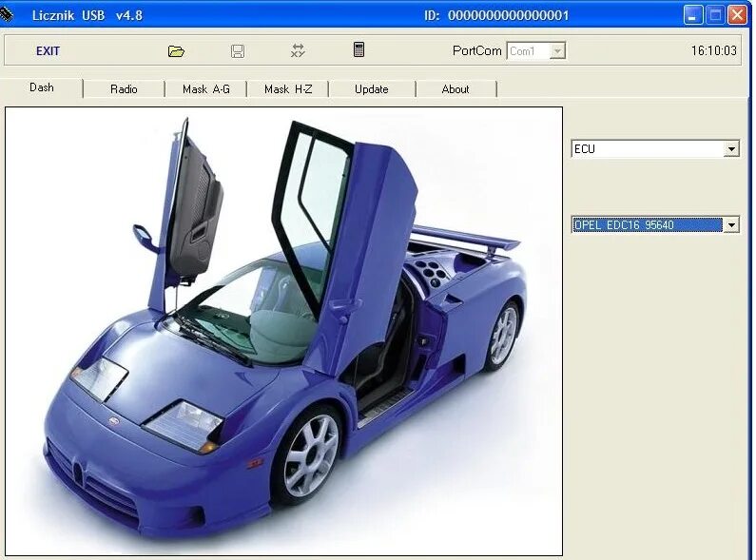Viewport: 756px width, 560px height.
Task: Click the PortCom label
Action: pyautogui.click(x=476, y=50)
